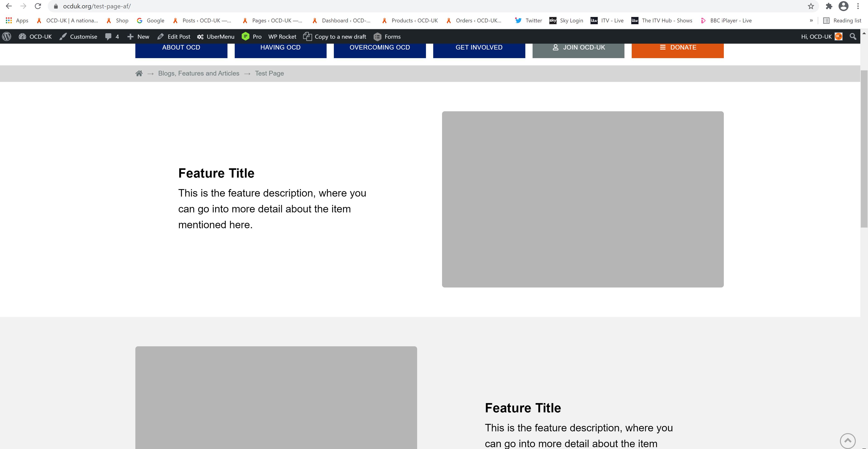Open the Hi, OCD-UK account menu
868x449 pixels.
pos(822,37)
